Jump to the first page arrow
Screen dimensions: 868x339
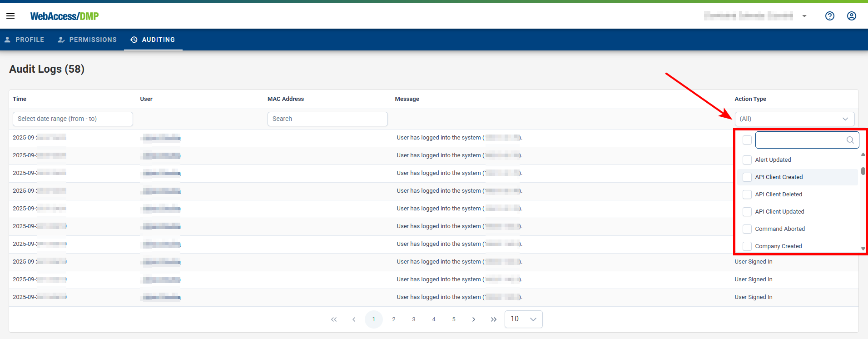(x=334, y=319)
